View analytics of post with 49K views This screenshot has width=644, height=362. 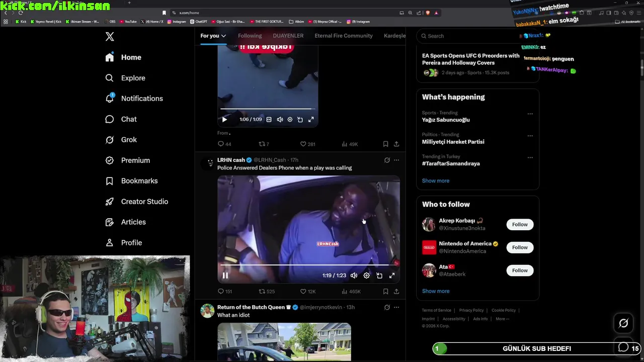350,144
